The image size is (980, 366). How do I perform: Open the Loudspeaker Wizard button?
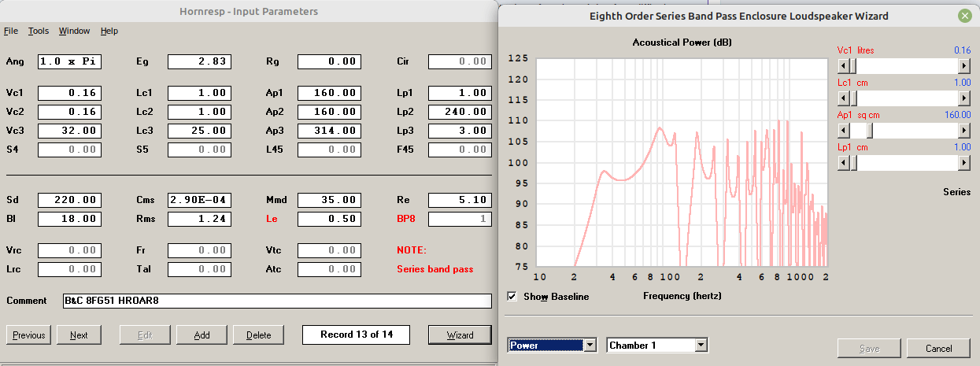[x=460, y=335]
